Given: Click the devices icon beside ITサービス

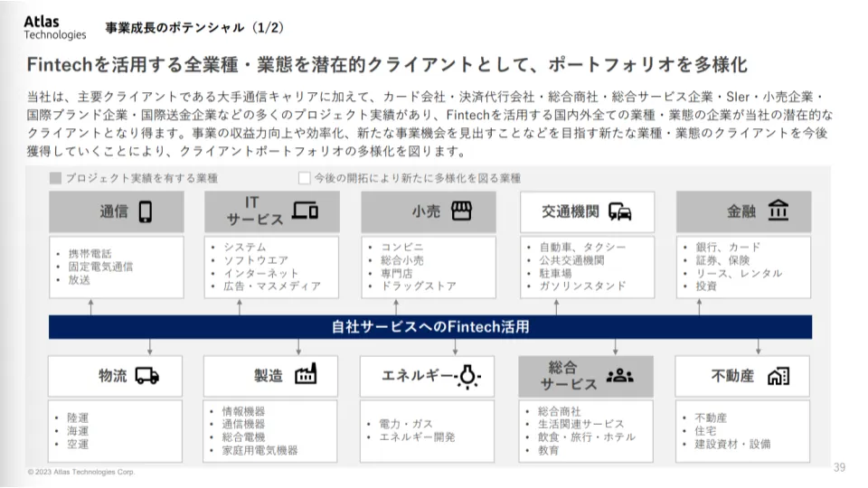Looking at the screenshot, I should tap(306, 211).
